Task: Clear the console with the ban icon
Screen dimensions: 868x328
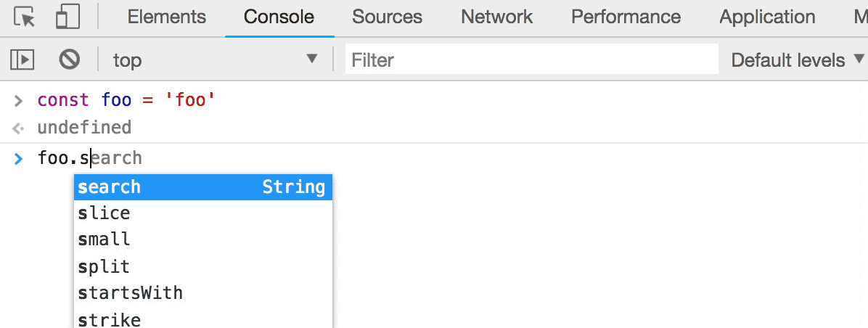Action: (x=69, y=60)
